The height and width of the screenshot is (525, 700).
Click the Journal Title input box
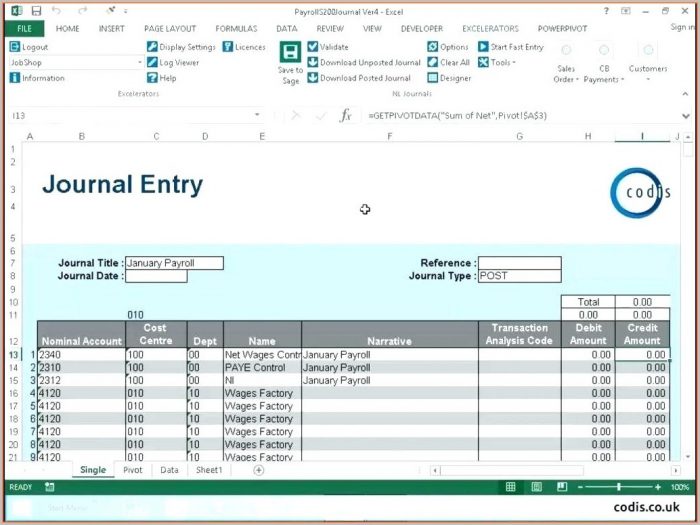[175, 263]
